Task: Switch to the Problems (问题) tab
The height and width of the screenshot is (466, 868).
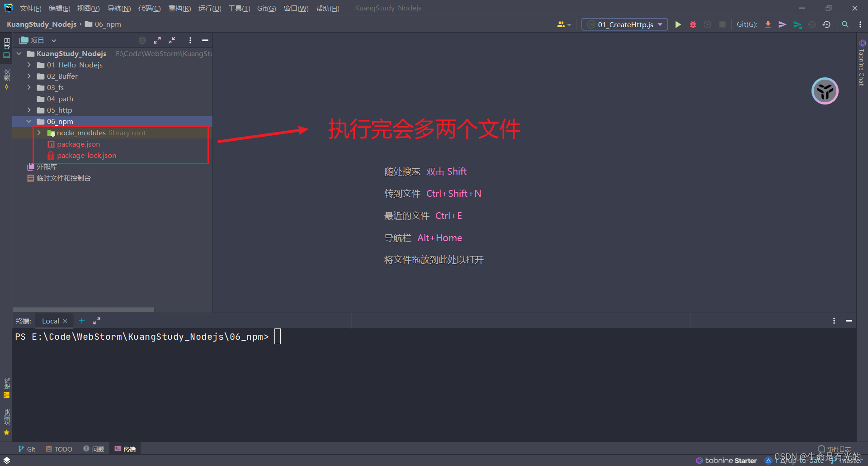Action: pyautogui.click(x=94, y=449)
